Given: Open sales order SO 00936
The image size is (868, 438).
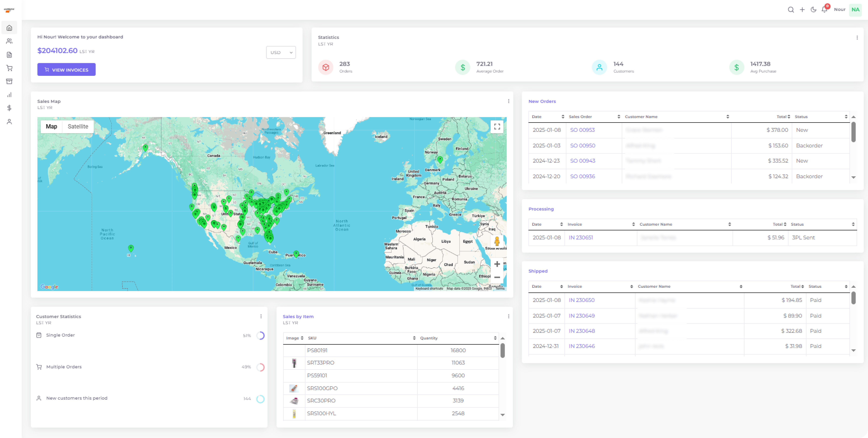Looking at the screenshot, I should (x=583, y=176).
